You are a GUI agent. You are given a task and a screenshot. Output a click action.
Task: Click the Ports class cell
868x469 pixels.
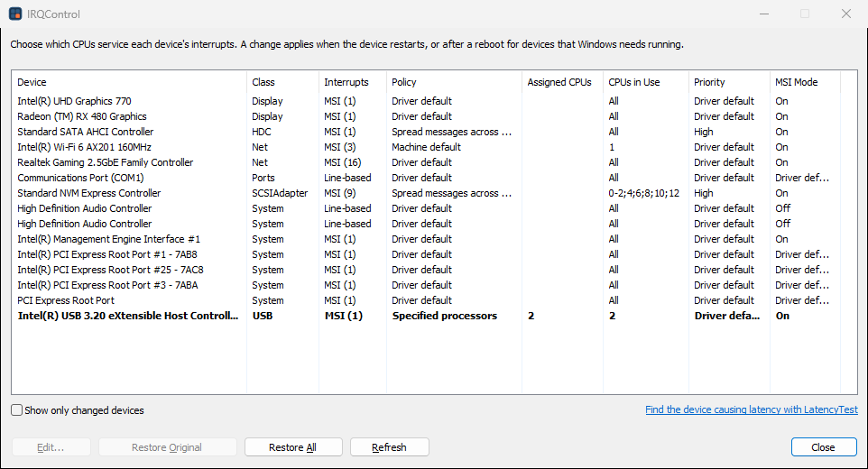[x=263, y=178]
